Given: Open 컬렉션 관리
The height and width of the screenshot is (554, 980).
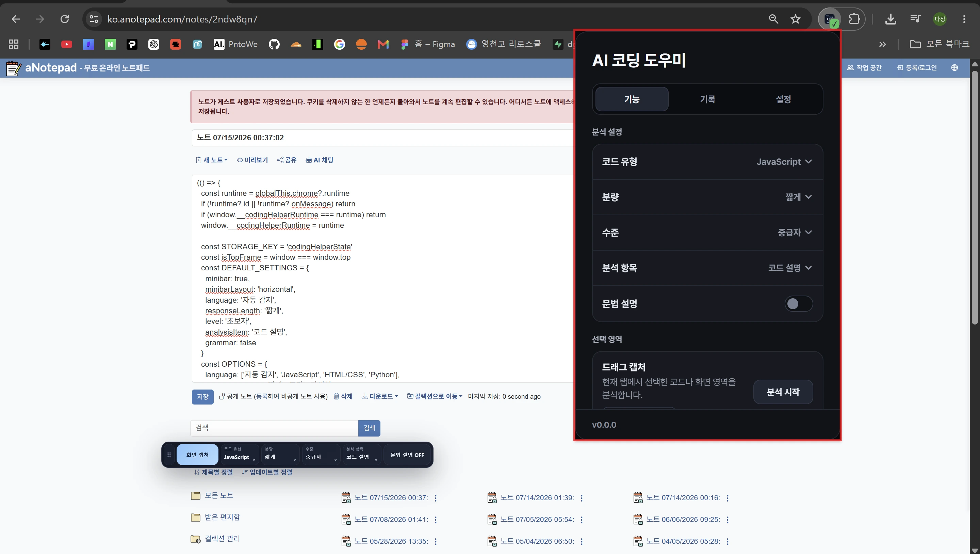Looking at the screenshot, I should coord(215,538).
